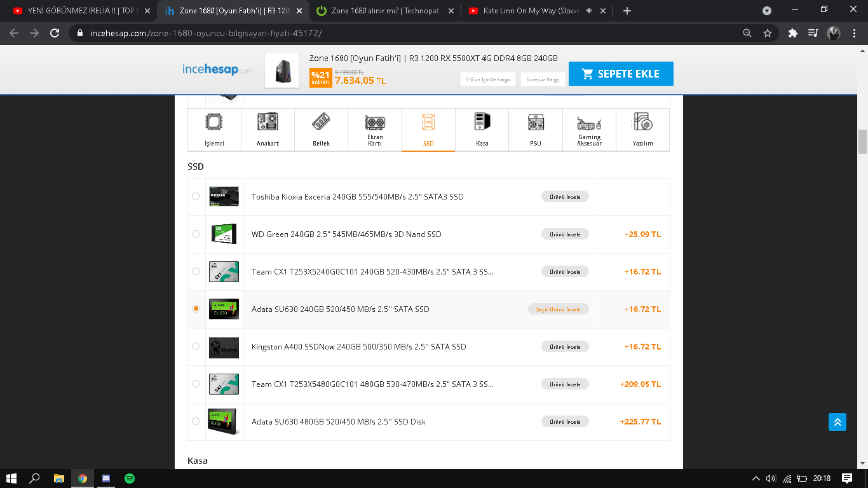
Task: Open the media control icon in Chrome toolbar
Action: [813, 33]
